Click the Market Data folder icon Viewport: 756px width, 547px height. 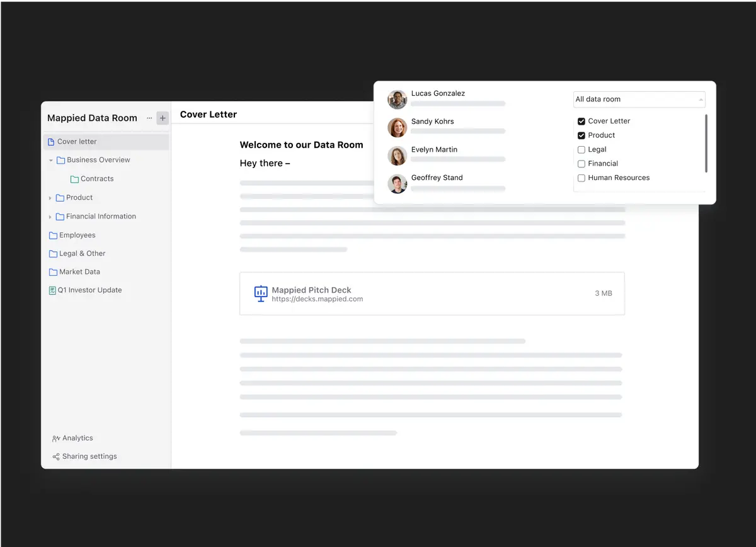point(52,271)
